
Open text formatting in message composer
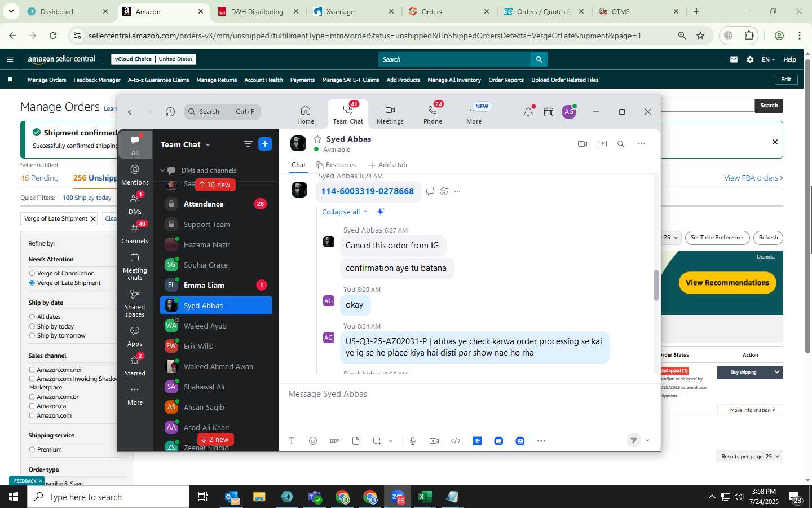(x=292, y=441)
